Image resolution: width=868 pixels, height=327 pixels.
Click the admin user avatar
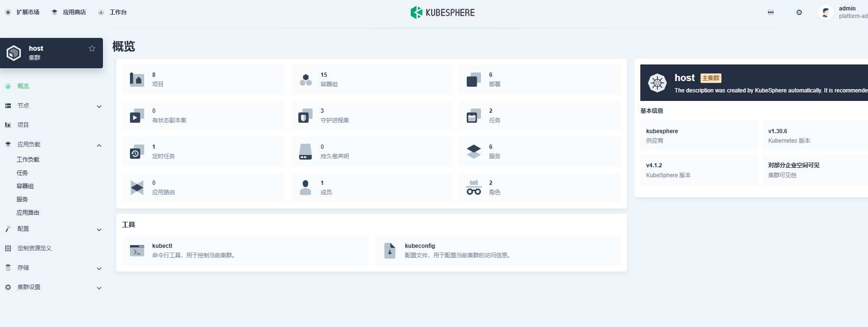coord(826,12)
